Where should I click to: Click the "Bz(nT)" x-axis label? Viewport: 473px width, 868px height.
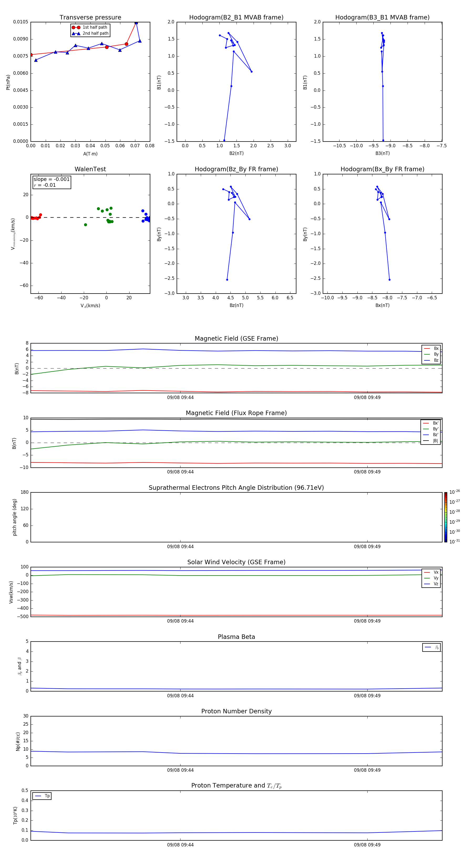pyautogui.click(x=236, y=305)
